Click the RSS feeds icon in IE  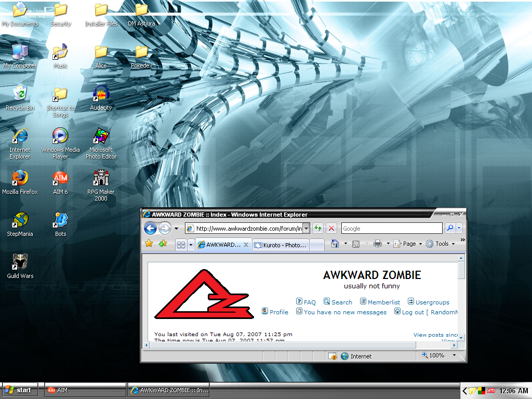coord(355,244)
